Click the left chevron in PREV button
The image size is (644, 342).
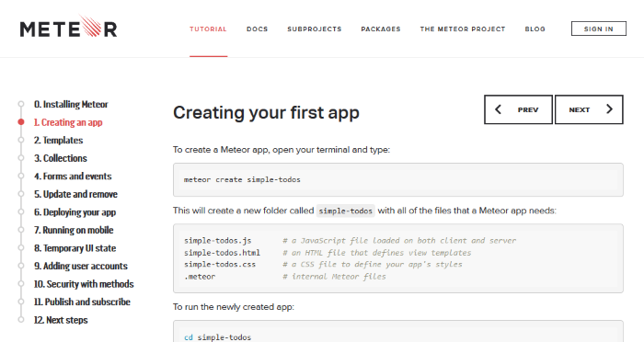499,109
